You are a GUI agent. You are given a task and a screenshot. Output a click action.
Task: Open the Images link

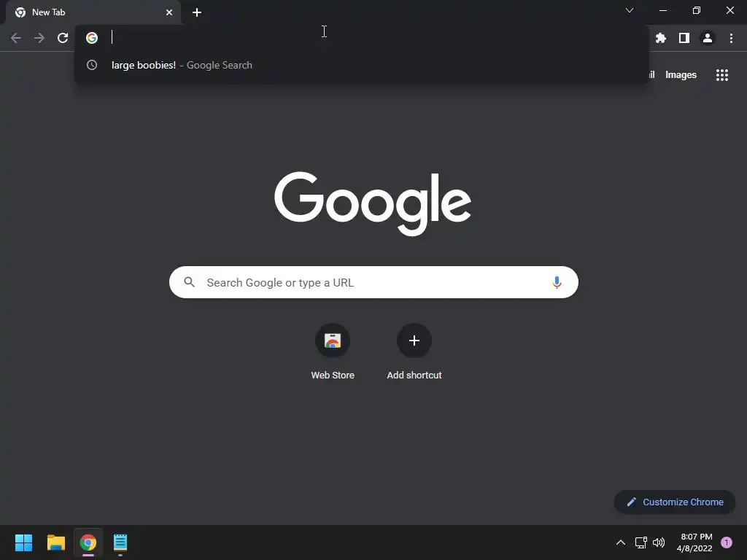coord(681,75)
